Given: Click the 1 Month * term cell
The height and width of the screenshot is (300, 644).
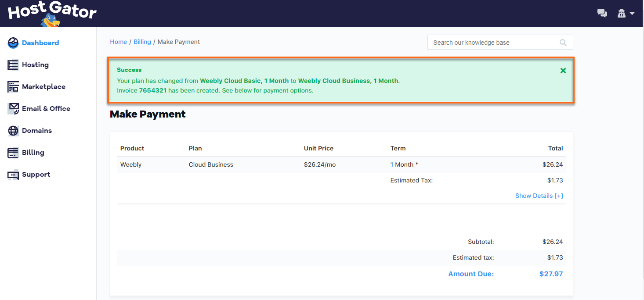Looking at the screenshot, I should click(404, 164).
